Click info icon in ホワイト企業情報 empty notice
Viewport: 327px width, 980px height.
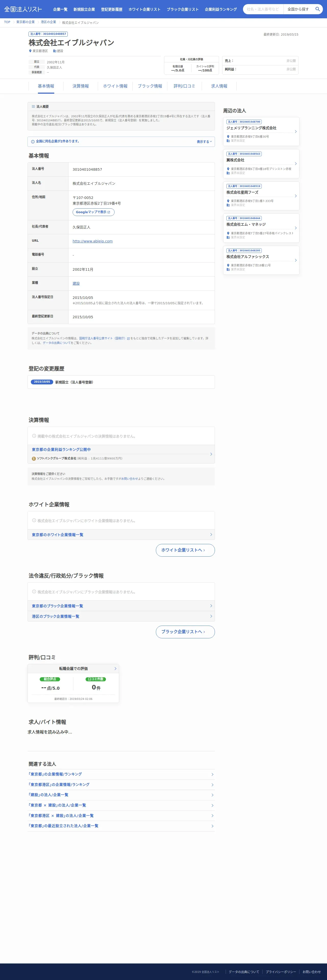[34, 521]
